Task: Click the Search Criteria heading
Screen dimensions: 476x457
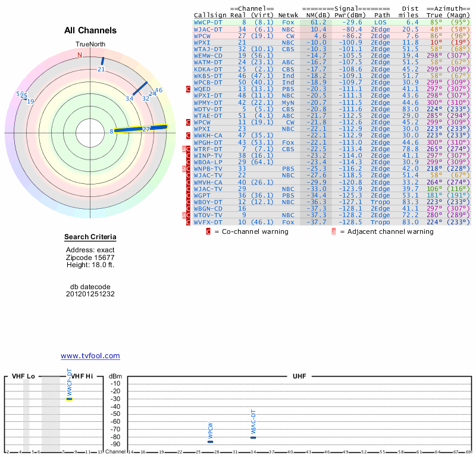Action: click(90, 237)
